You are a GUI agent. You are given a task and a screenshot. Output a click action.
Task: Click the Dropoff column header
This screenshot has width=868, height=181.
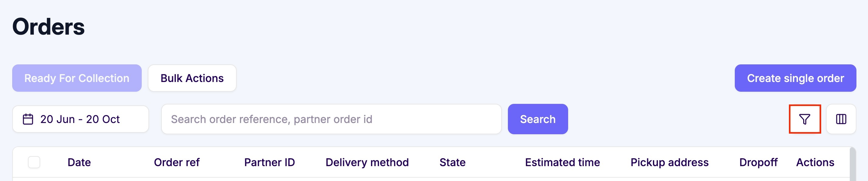click(758, 162)
